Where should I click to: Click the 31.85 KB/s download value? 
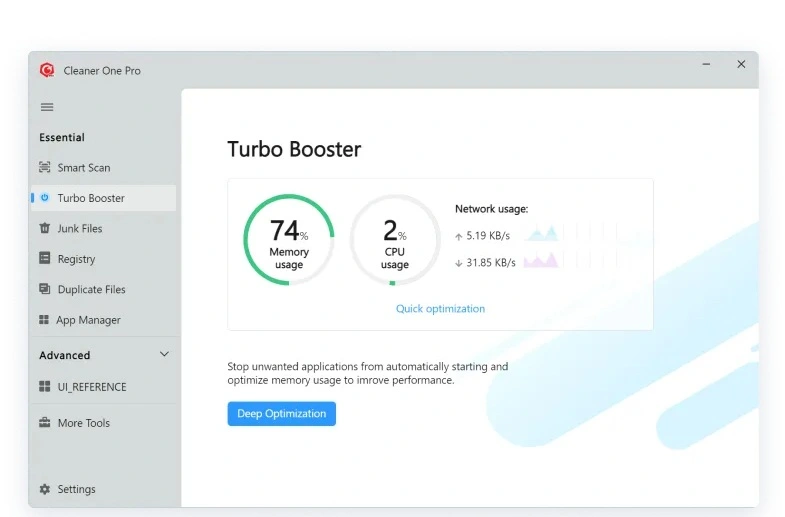coord(491,263)
